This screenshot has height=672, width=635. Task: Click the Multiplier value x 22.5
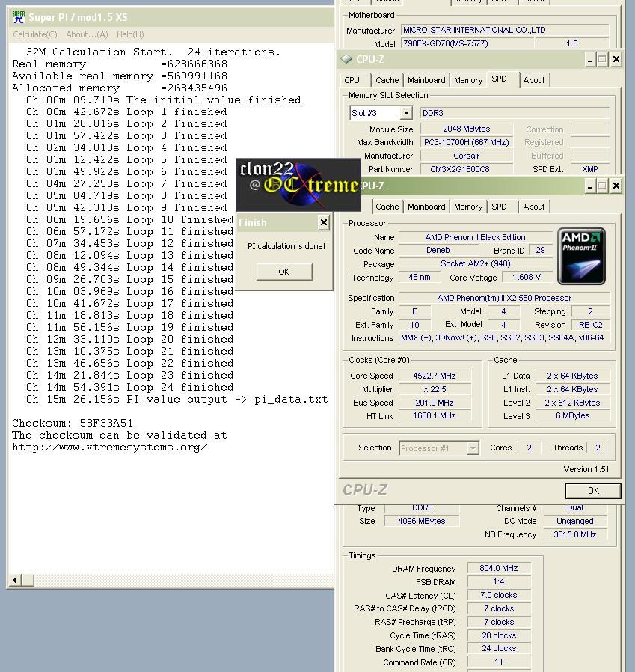pos(435,389)
